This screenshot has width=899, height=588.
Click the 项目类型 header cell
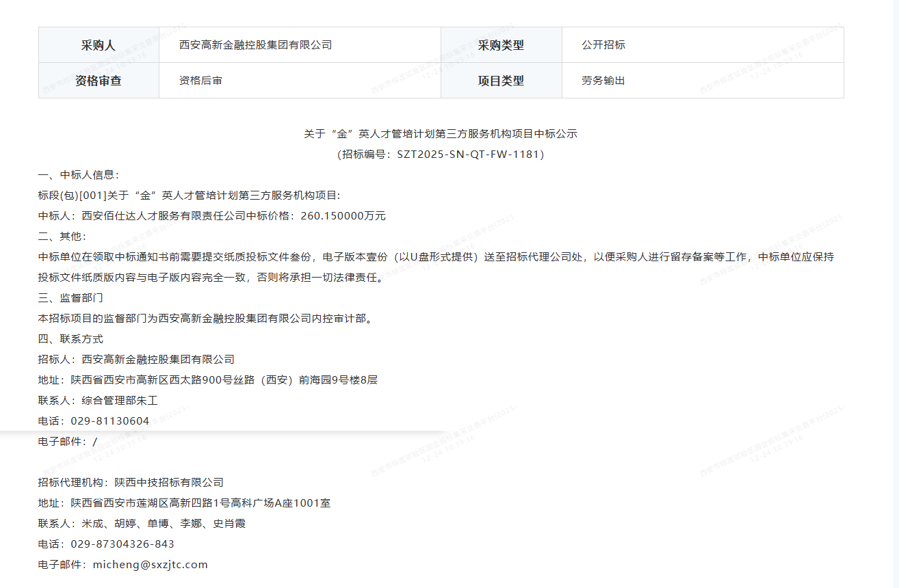(x=501, y=81)
